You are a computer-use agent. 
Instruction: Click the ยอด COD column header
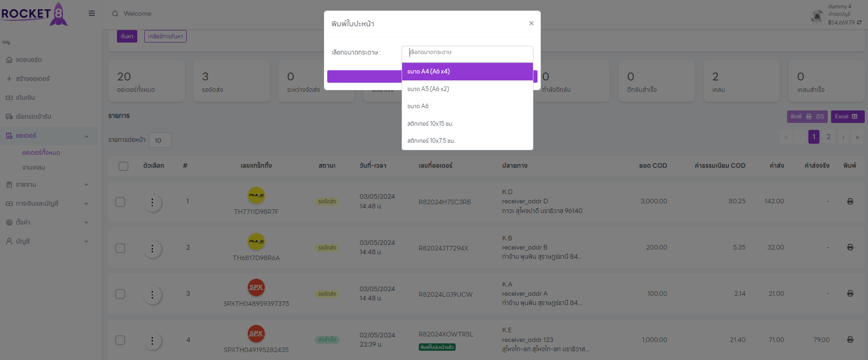653,165
